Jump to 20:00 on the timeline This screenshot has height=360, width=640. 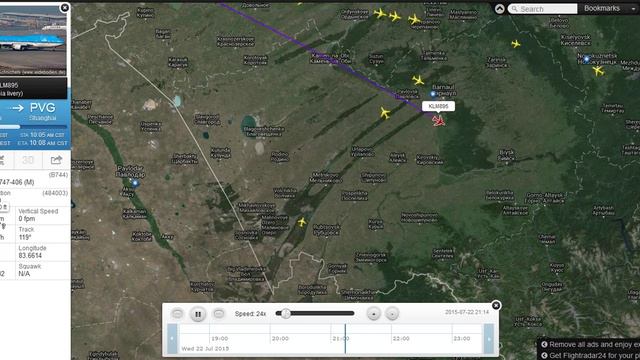[280, 338]
